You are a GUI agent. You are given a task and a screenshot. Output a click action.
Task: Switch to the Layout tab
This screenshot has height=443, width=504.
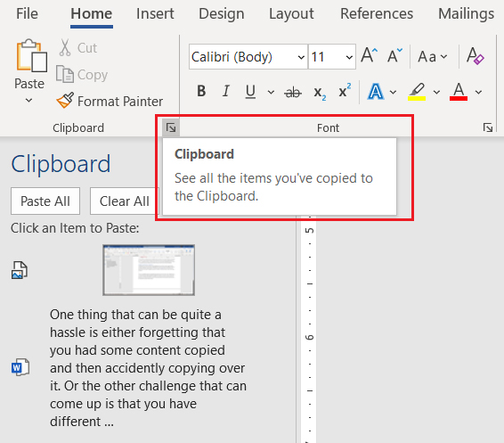[x=291, y=14]
